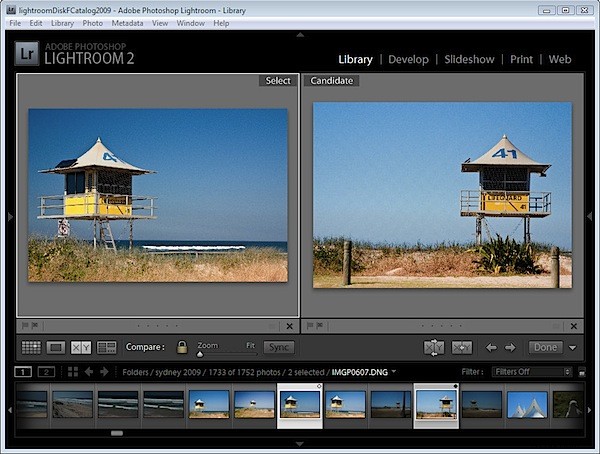Screen dimensions: 600x454
Task: Expand the right panel arrow
Action: (590, 217)
